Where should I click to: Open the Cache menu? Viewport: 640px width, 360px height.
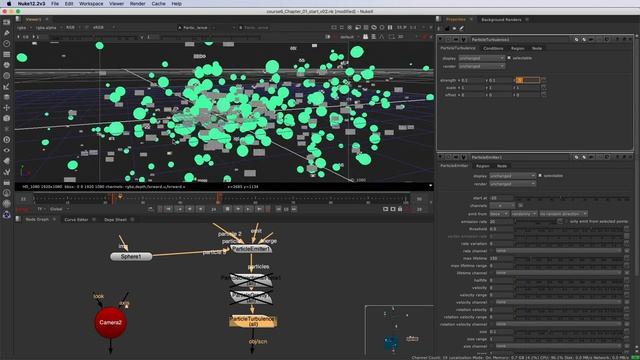[x=158, y=4]
